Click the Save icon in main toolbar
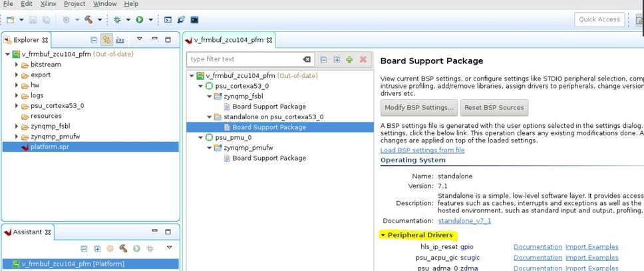Viewport: 644px width, 271px height. click(x=34, y=20)
